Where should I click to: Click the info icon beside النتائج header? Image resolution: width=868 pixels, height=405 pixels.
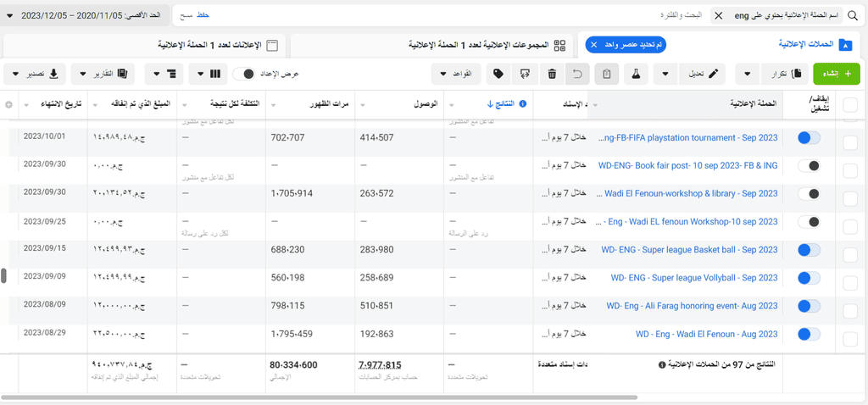coord(523,103)
